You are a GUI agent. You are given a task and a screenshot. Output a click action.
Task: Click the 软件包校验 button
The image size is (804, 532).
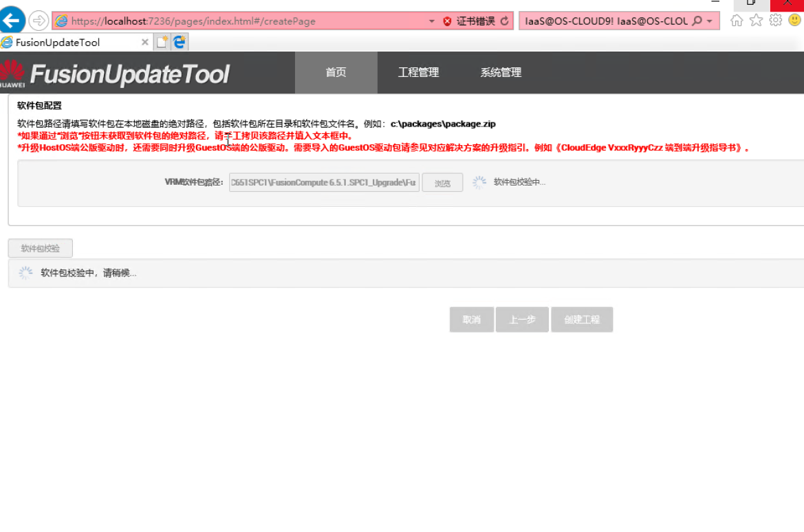click(x=41, y=249)
